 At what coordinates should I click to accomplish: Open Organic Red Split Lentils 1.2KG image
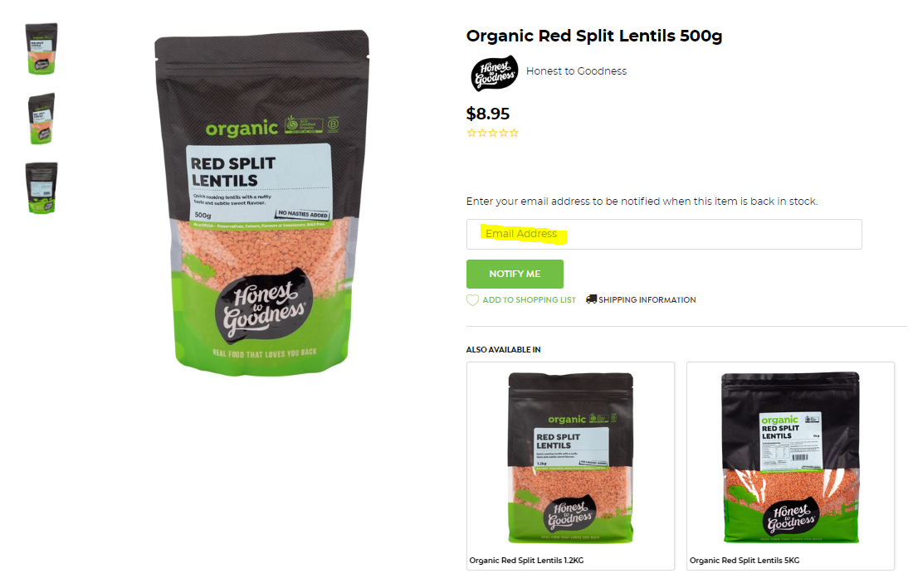(x=571, y=458)
